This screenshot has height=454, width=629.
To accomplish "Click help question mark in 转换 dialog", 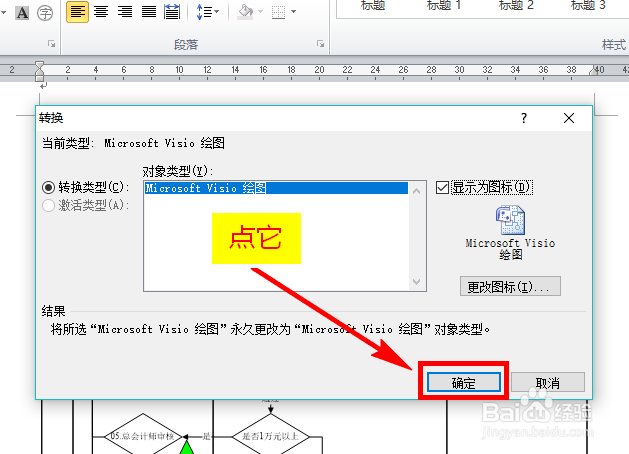I will [x=524, y=118].
